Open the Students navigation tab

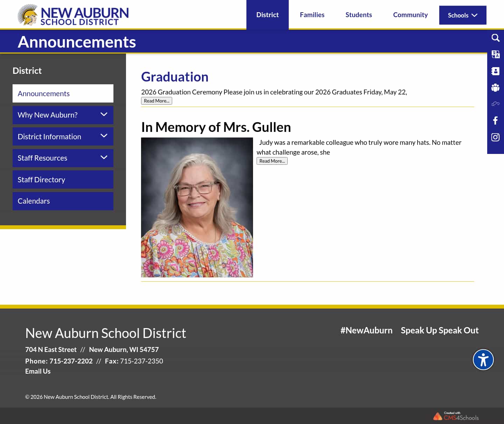tap(358, 15)
